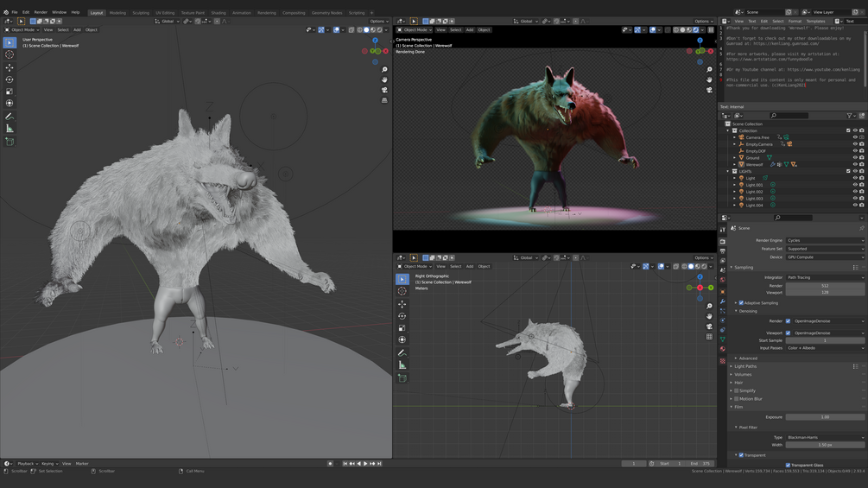The width and height of the screenshot is (868, 488).
Task: Adjust Render samples field 512
Action: [x=825, y=286]
